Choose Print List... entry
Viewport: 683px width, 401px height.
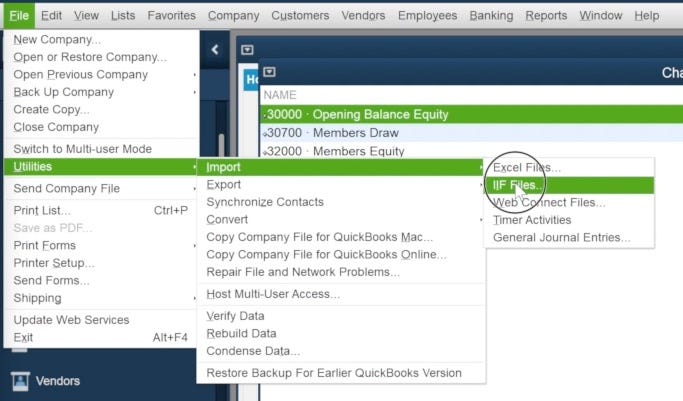point(101,210)
